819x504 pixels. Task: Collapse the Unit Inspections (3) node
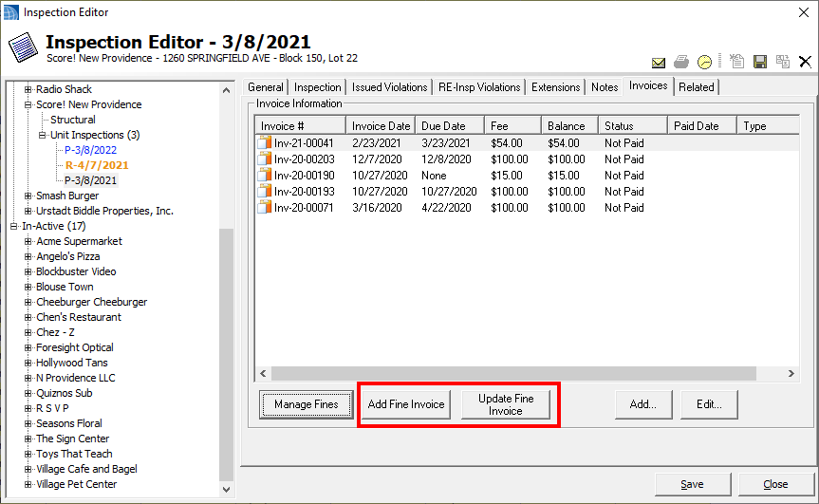coord(43,135)
